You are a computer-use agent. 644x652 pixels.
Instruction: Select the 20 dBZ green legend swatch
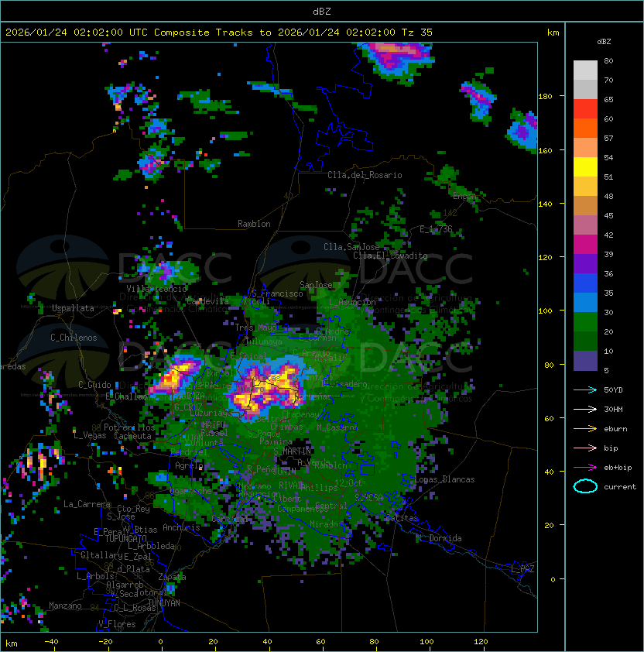pyautogui.click(x=585, y=341)
